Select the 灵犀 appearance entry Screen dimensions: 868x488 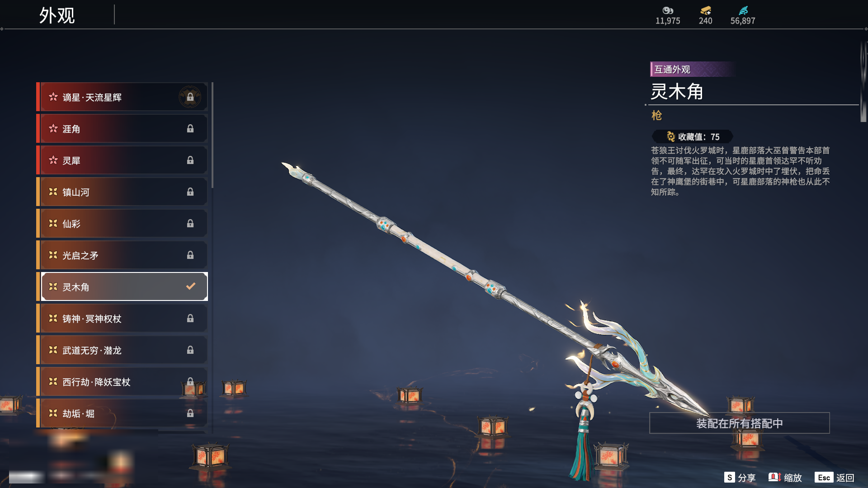point(122,160)
